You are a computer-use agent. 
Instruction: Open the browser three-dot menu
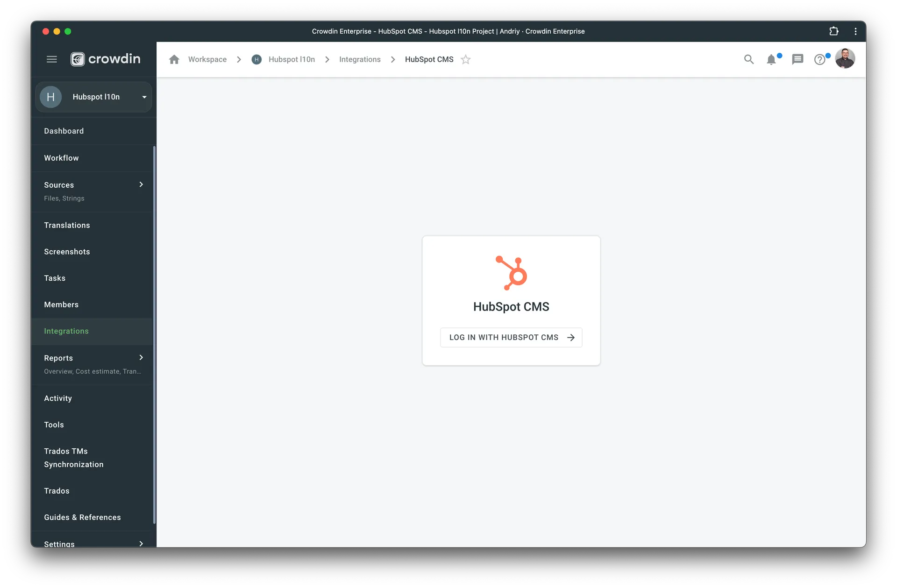click(855, 31)
